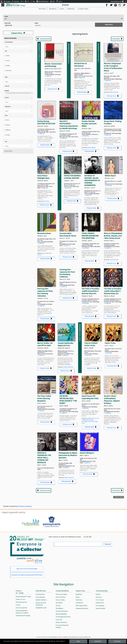127x644 pixels.
Task: Open the Event Category select dropdown
Action: [18, 47]
